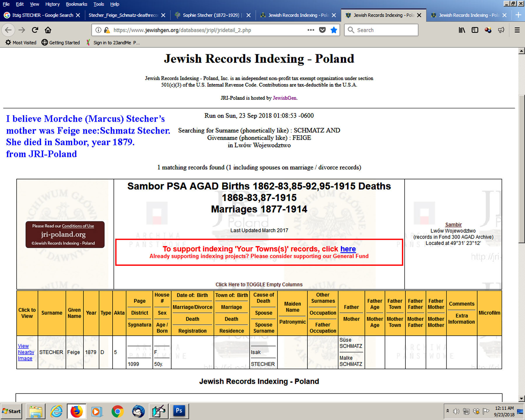Open the Edit menu
This screenshot has width=525, height=420.
pyautogui.click(x=20, y=4)
